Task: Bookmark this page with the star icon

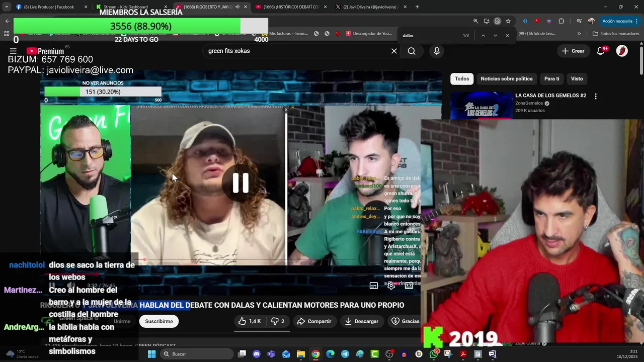Action: tap(508, 21)
